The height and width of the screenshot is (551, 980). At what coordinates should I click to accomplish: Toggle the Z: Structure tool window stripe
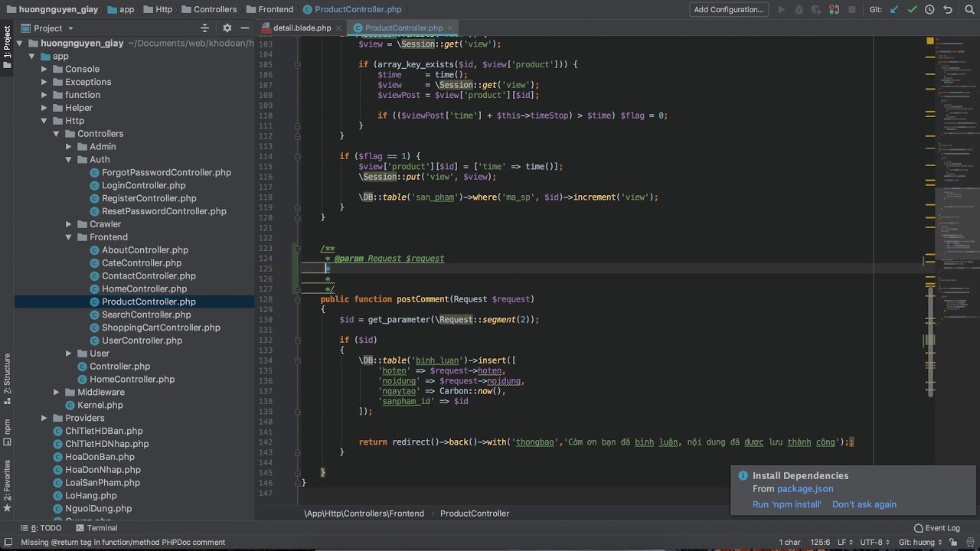pyautogui.click(x=7, y=373)
